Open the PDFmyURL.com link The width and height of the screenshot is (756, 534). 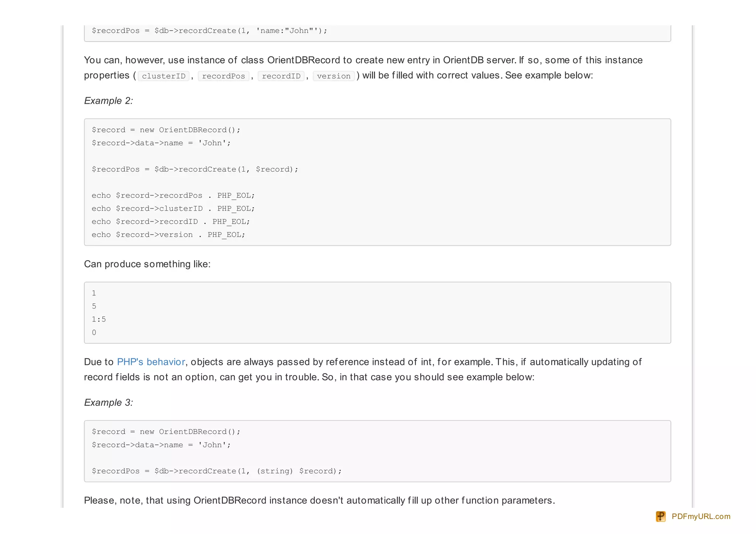click(x=701, y=516)
